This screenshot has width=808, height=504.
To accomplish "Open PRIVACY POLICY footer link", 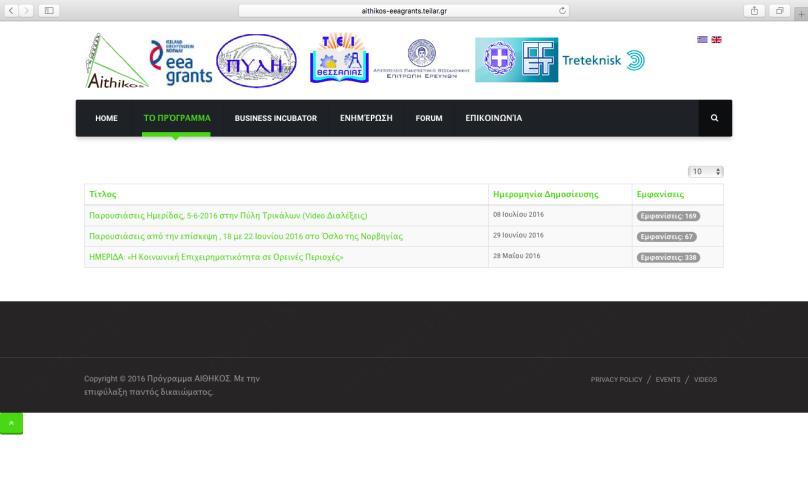I will (x=616, y=379).
